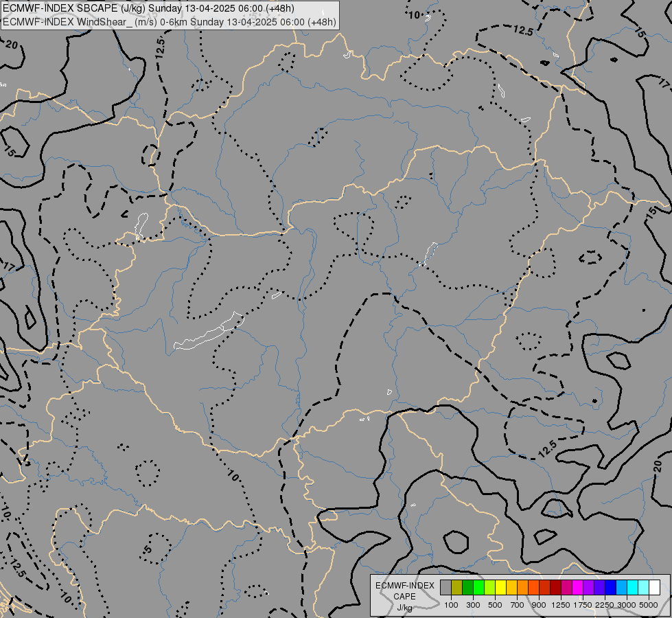Select the dark green legend swatch
The width and height of the screenshot is (672, 618).
467,587
